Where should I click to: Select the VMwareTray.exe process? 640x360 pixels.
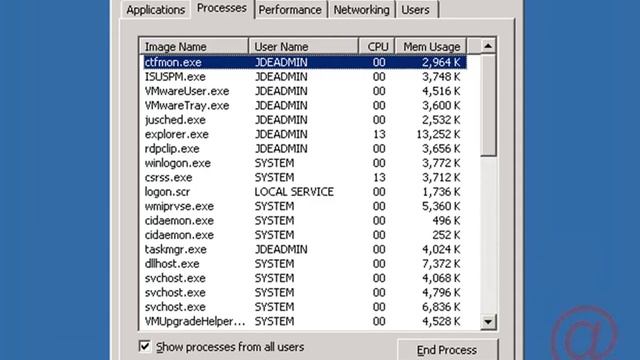(304, 105)
